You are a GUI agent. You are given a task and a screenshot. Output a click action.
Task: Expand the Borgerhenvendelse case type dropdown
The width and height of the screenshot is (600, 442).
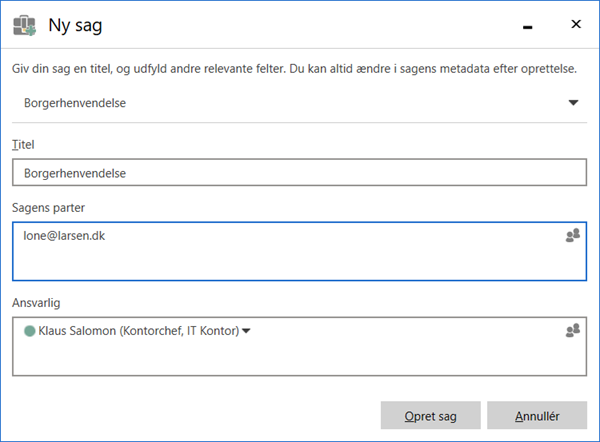(573, 103)
